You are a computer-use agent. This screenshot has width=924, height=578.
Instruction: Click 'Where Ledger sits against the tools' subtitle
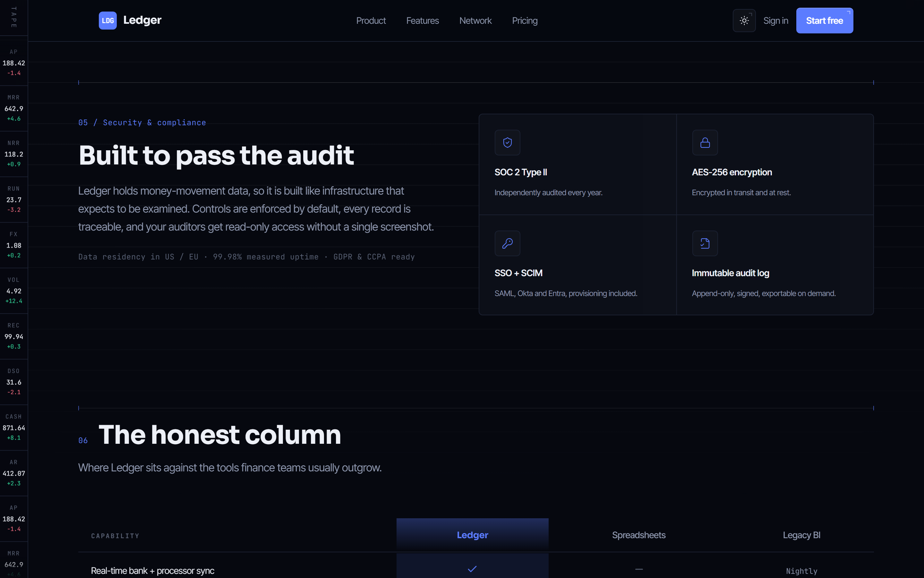tap(229, 468)
